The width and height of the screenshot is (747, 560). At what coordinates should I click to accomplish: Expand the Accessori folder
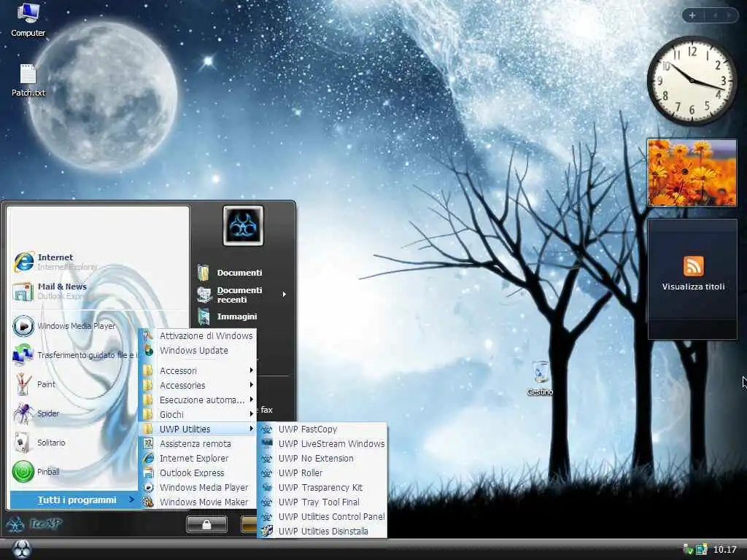(198, 370)
